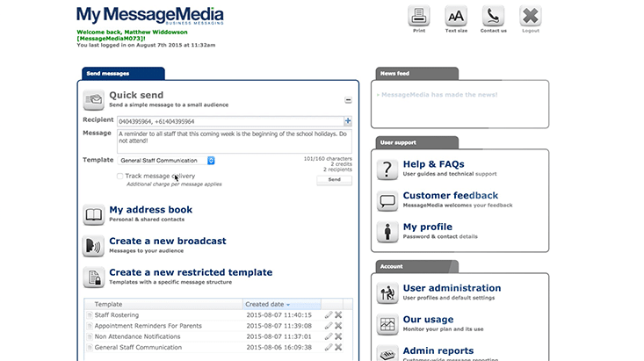Add a recipient with the plus icon
This screenshot has height=361, width=644.
tap(348, 120)
